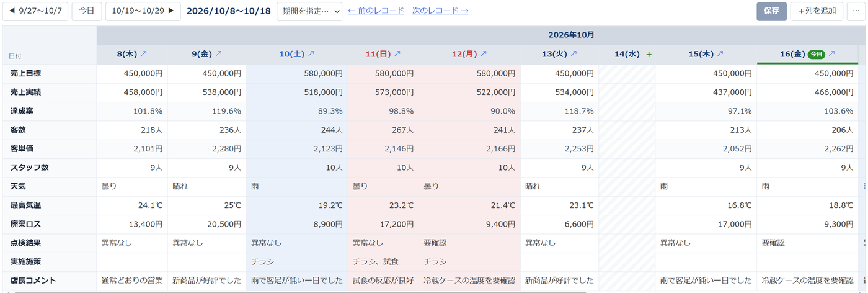
Task: Click 達成率 value 119.6%
Action: pyautogui.click(x=206, y=111)
